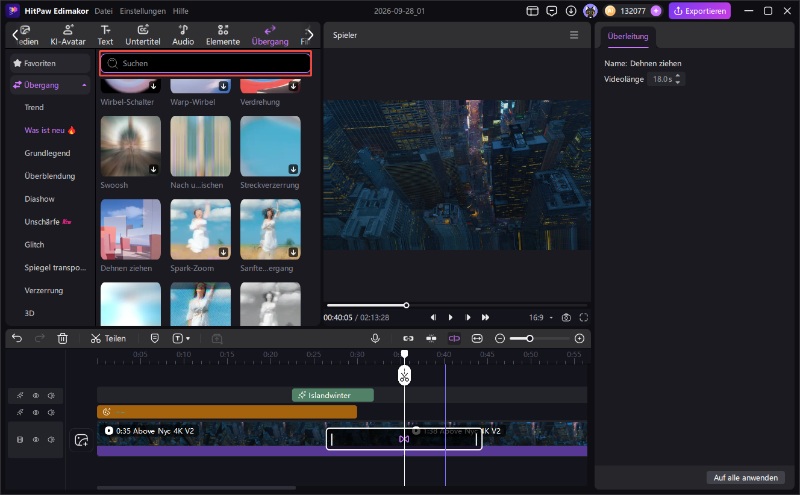This screenshot has width=800, height=495.
Task: Select the Überblendung category
Action: coord(49,176)
